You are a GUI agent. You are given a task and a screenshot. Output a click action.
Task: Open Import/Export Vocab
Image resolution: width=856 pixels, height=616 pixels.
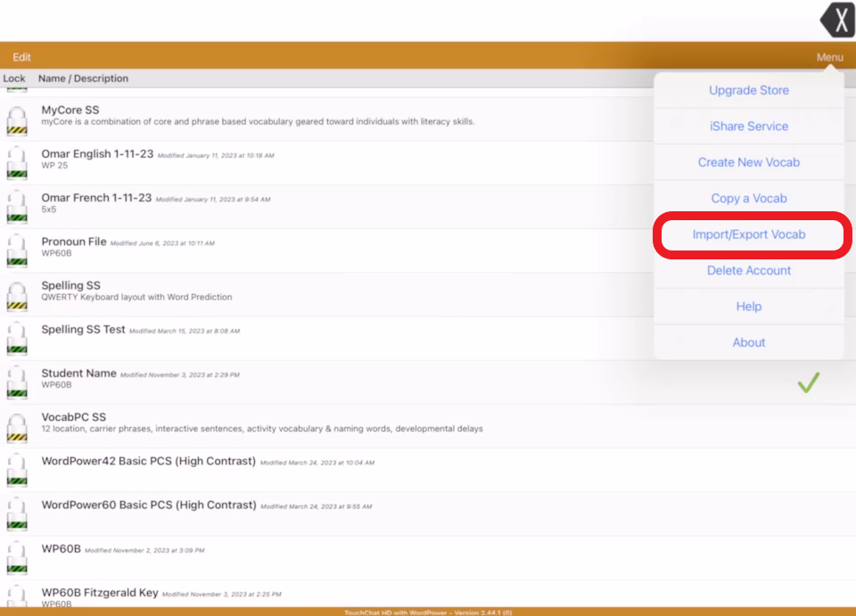point(748,234)
